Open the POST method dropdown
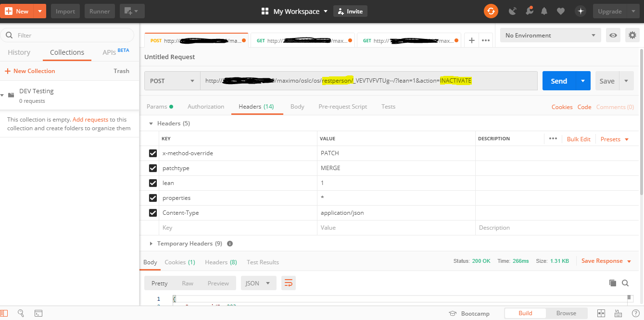The height and width of the screenshot is (320, 644). (x=172, y=81)
